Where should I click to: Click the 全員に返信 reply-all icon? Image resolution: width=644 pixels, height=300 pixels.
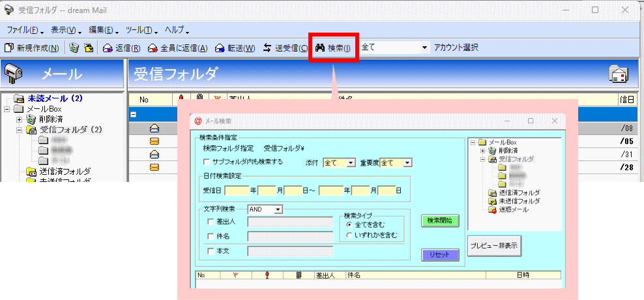(x=153, y=48)
